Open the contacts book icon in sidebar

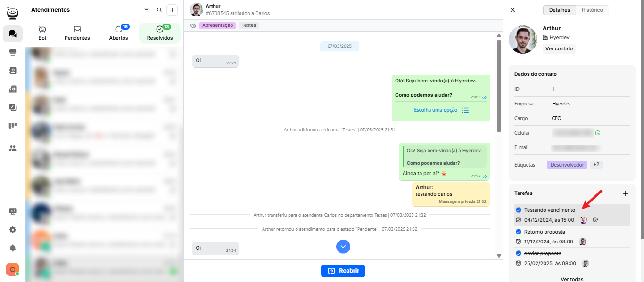(13, 71)
